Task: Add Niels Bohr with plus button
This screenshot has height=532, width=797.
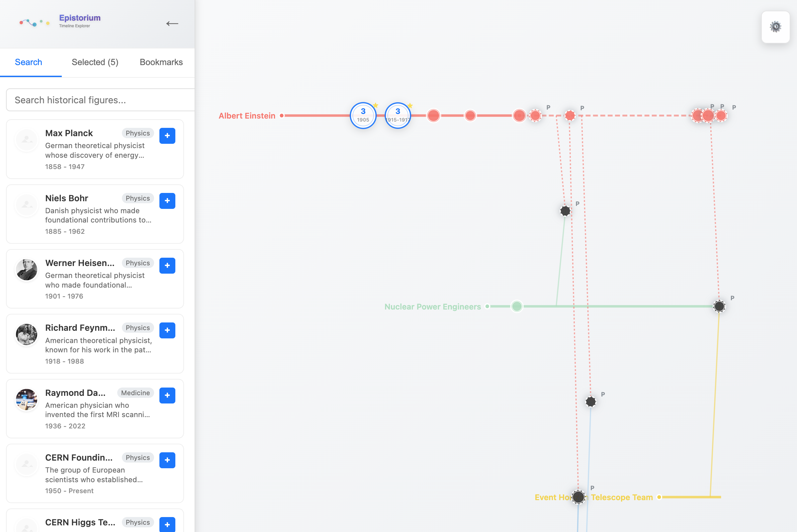Action: [x=167, y=201]
